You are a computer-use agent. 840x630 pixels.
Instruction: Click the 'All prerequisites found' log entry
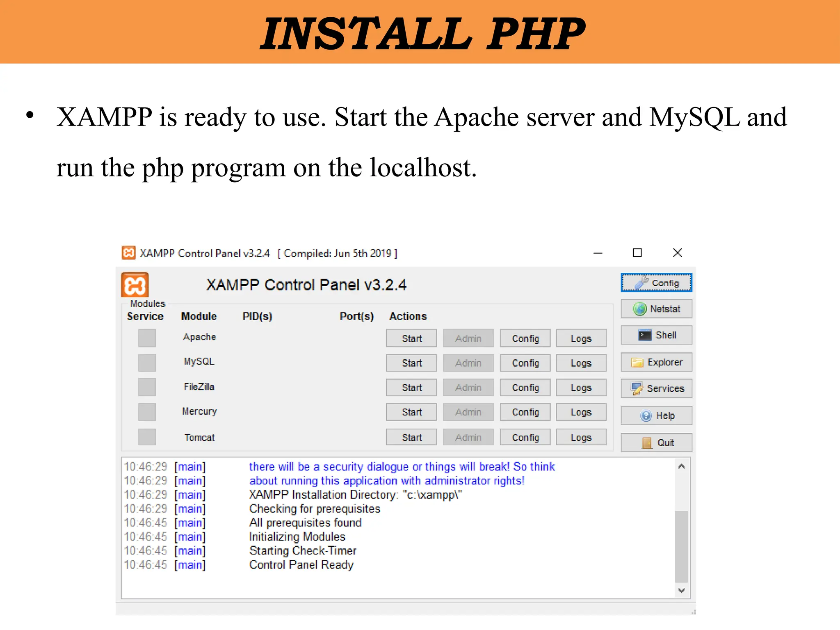click(305, 523)
